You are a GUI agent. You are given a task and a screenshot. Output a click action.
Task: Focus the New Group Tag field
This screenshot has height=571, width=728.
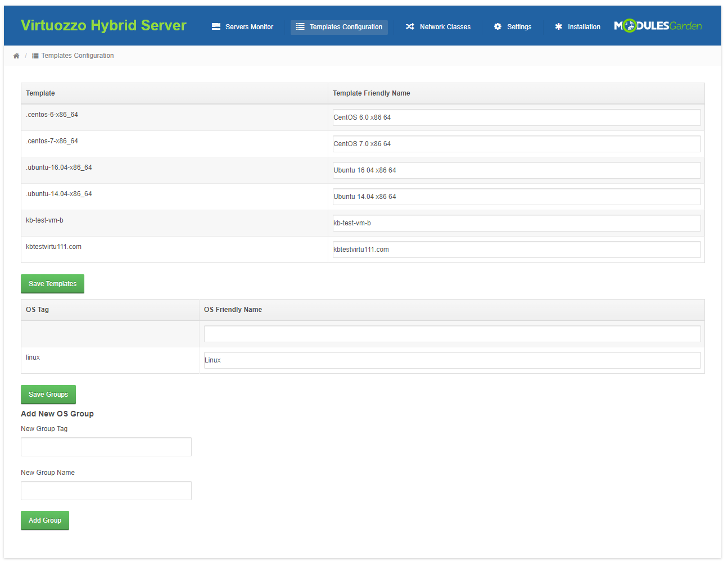click(106, 447)
